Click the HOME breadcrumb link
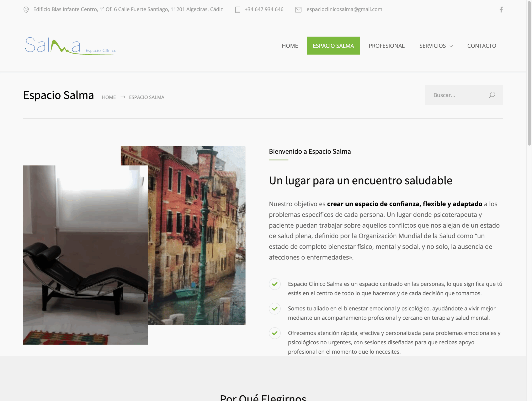This screenshot has height=401, width=532. [x=109, y=97]
